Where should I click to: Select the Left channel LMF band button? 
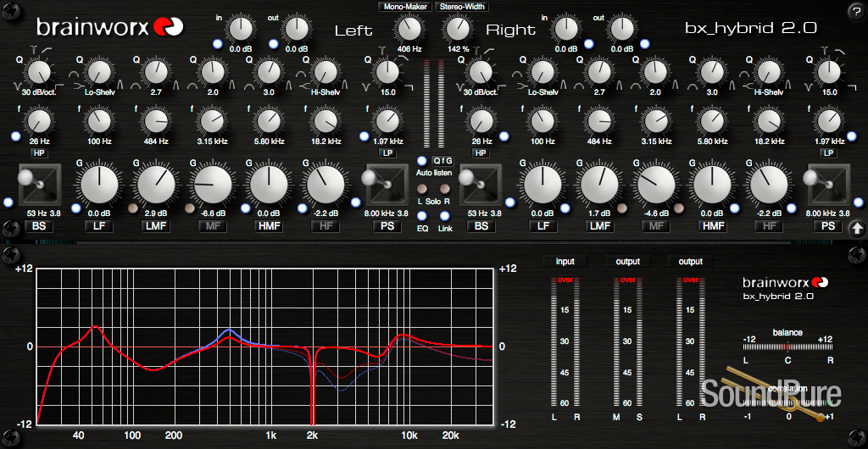154,226
